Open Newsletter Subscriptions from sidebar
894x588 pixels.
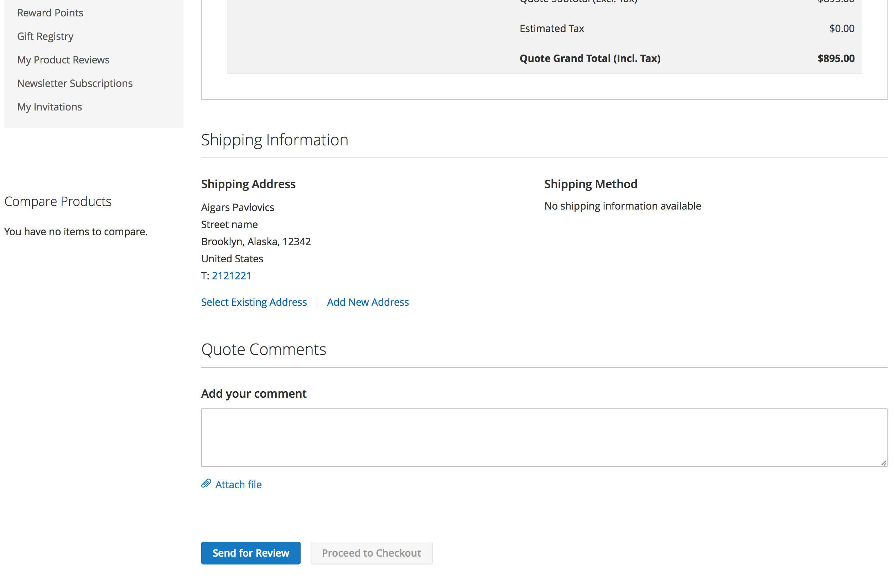(75, 83)
